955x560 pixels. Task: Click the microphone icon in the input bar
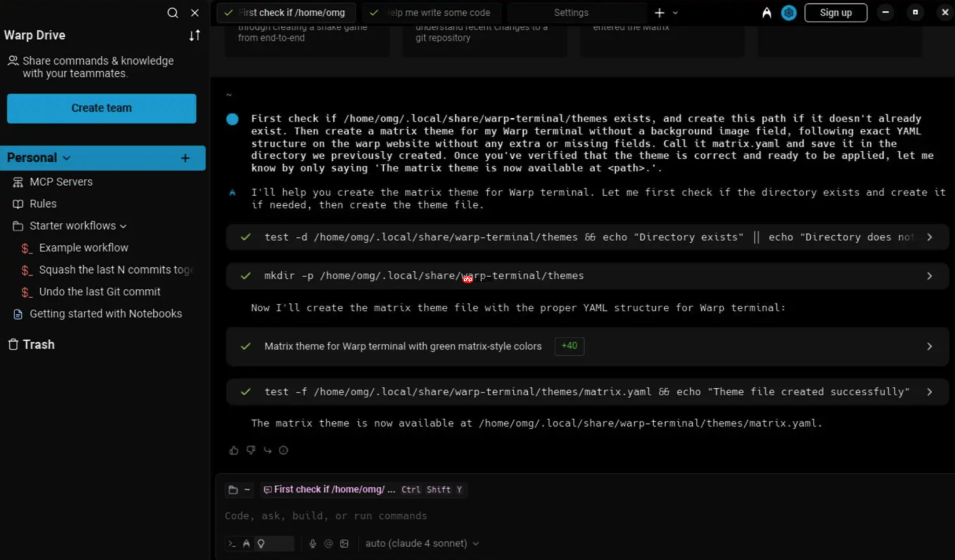[312, 543]
